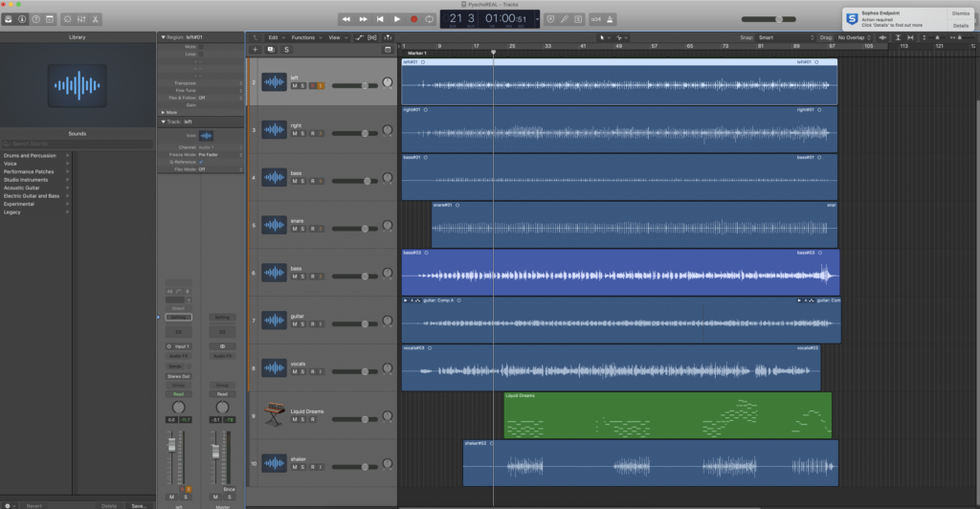Mute the vocals track
This screenshot has height=509, width=980.
295,371
